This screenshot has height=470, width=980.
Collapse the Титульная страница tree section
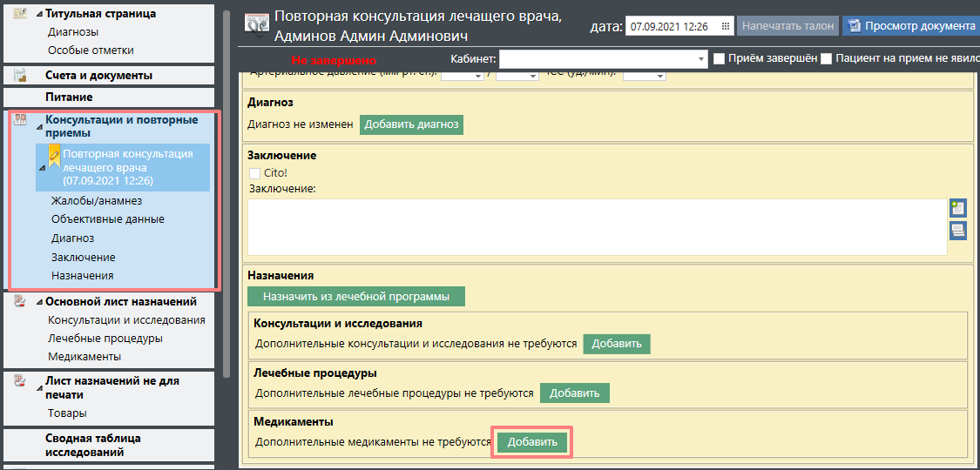(x=38, y=14)
